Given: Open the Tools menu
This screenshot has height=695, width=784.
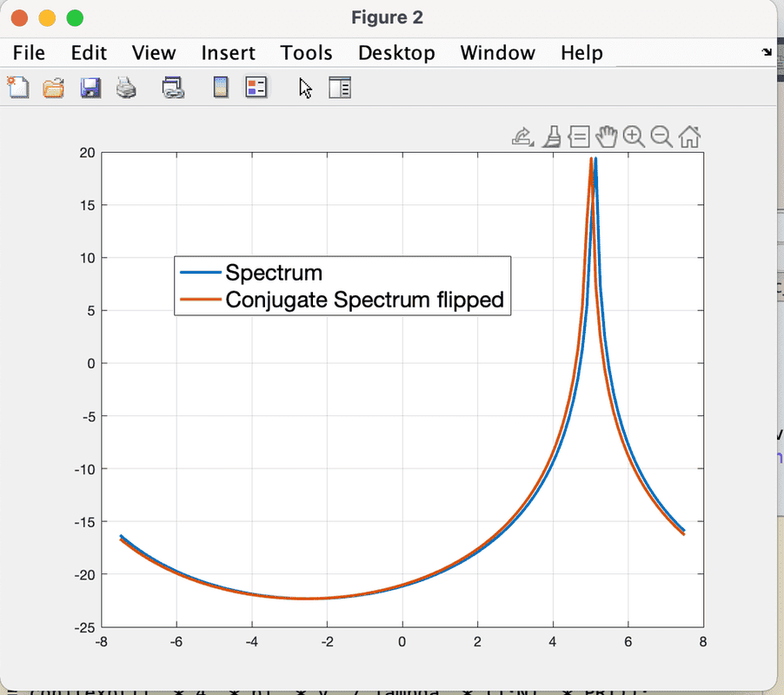Looking at the screenshot, I should 306,53.
